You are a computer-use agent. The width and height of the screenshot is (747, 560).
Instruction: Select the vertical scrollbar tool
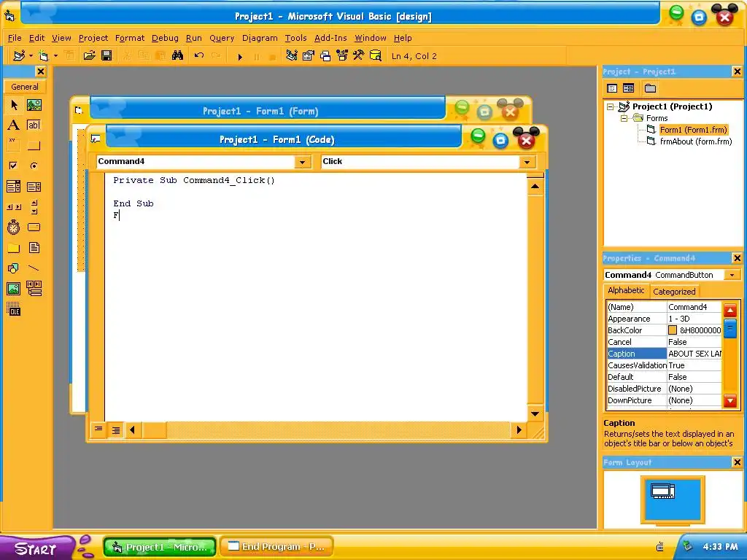click(x=34, y=206)
